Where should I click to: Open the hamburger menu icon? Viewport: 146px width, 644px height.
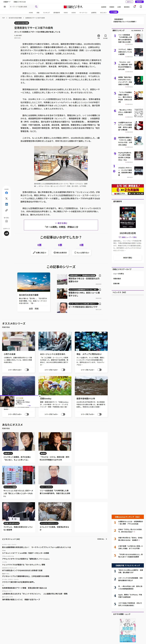click(5, 7)
